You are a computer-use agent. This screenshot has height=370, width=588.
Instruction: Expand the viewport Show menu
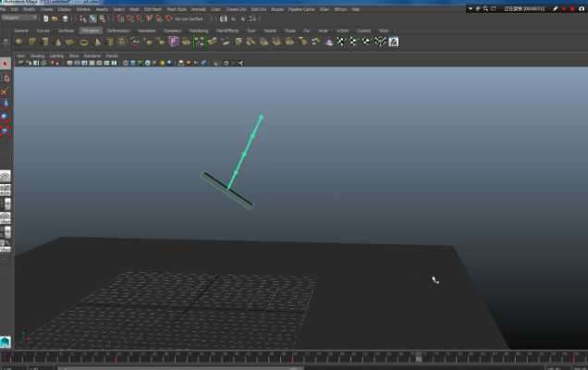(73, 55)
